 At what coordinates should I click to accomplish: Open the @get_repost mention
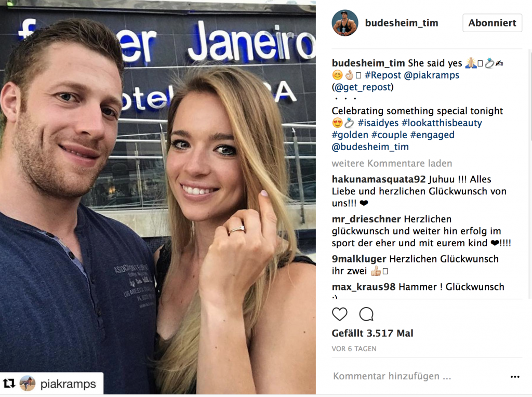pos(362,87)
